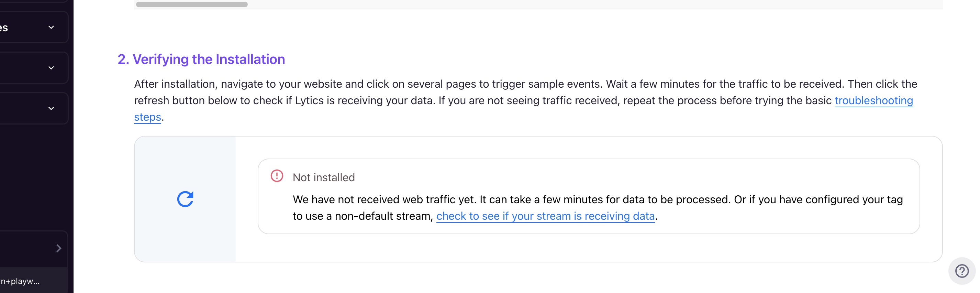The image size is (980, 293).
Task: Expand the third collapsed sidebar section chevron
Action: [51, 108]
